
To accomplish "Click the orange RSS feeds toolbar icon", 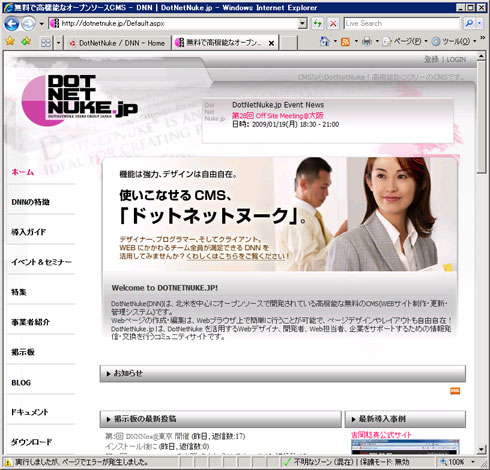I will (x=345, y=42).
